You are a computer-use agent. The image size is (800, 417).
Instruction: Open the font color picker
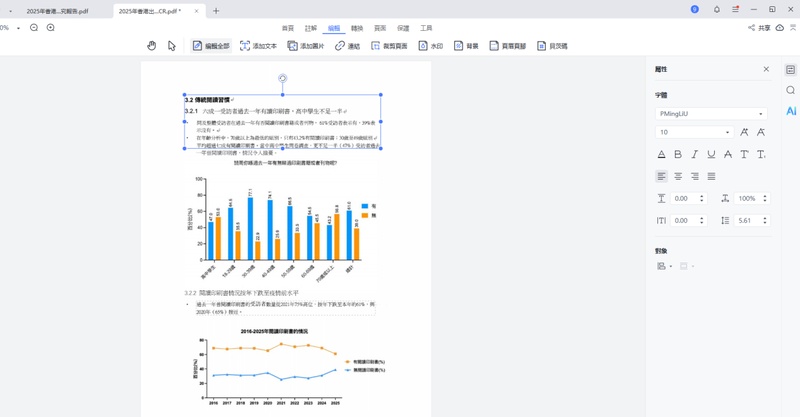[661, 154]
